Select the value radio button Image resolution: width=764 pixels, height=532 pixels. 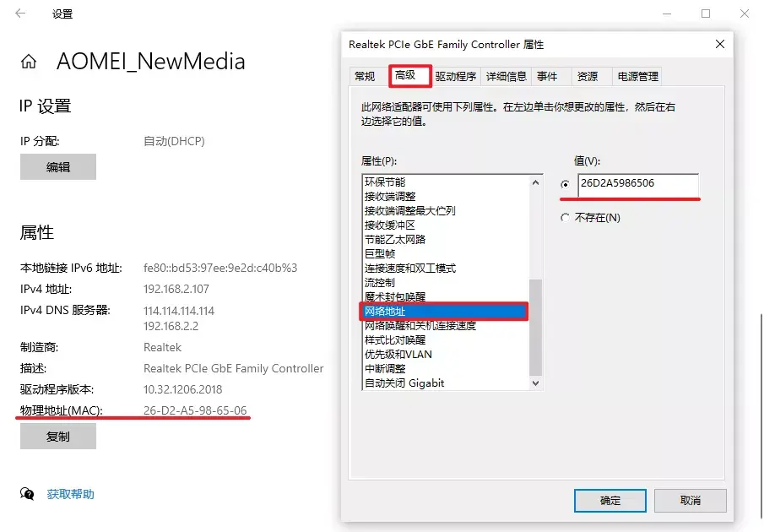point(565,184)
